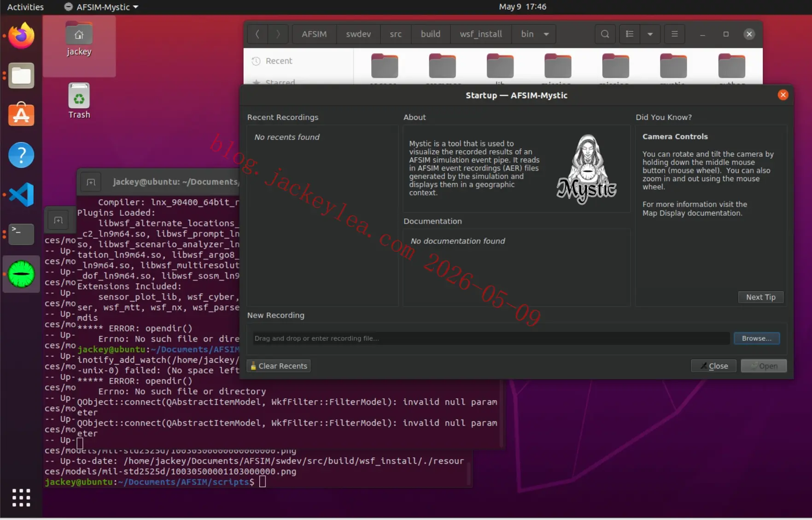The image size is (812, 520).
Task: Click the search icon in file manager
Action: click(x=605, y=34)
